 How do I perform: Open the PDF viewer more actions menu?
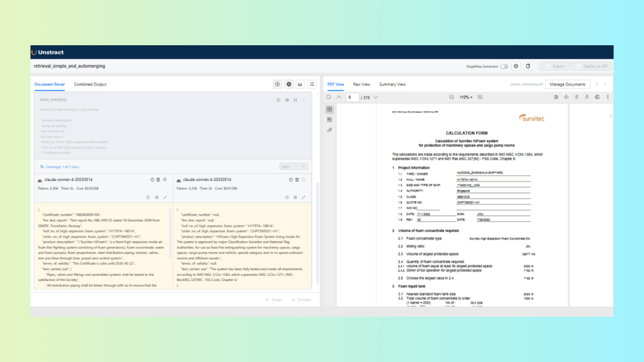point(608,97)
